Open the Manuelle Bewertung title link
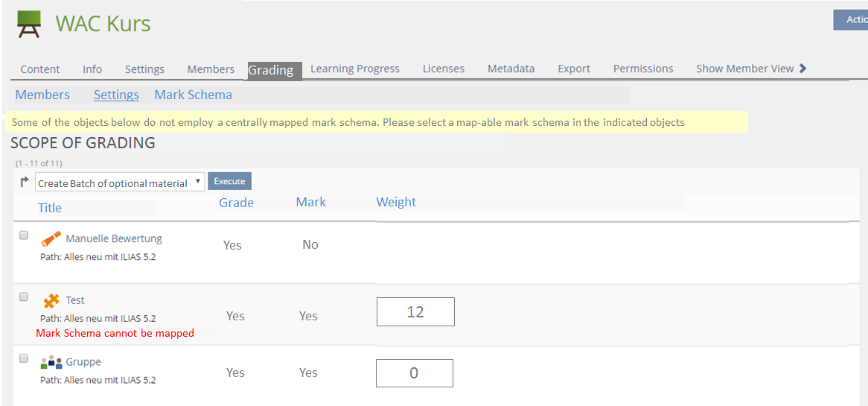This screenshot has height=406, width=868. [x=113, y=238]
